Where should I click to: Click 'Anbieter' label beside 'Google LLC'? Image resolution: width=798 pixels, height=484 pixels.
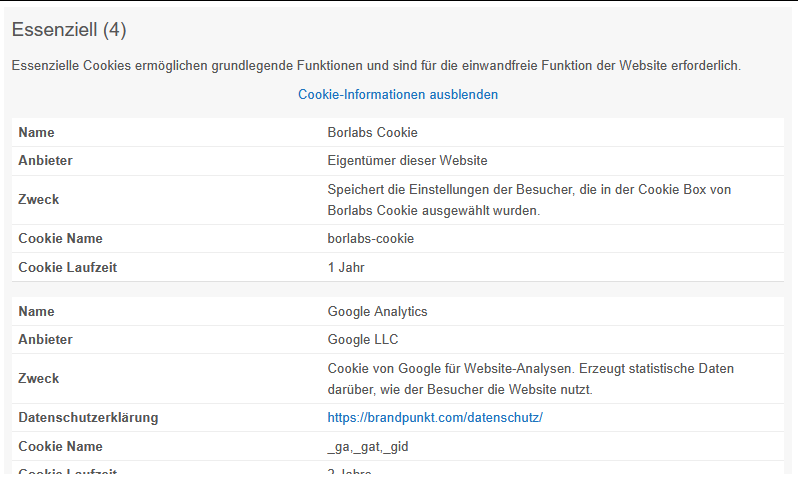pos(45,339)
